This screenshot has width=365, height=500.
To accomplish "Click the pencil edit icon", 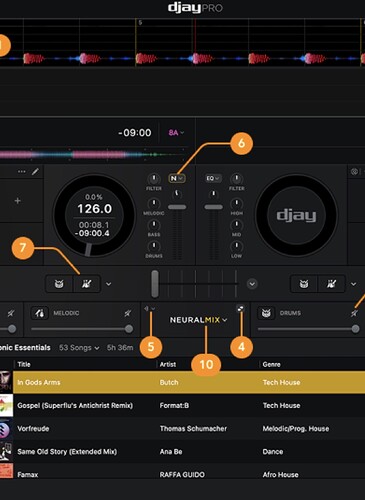I will pos(35,171).
